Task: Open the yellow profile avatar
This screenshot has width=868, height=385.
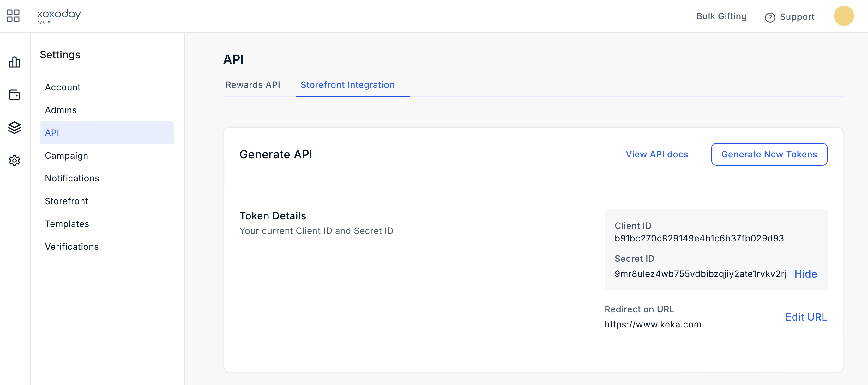Action: point(843,16)
